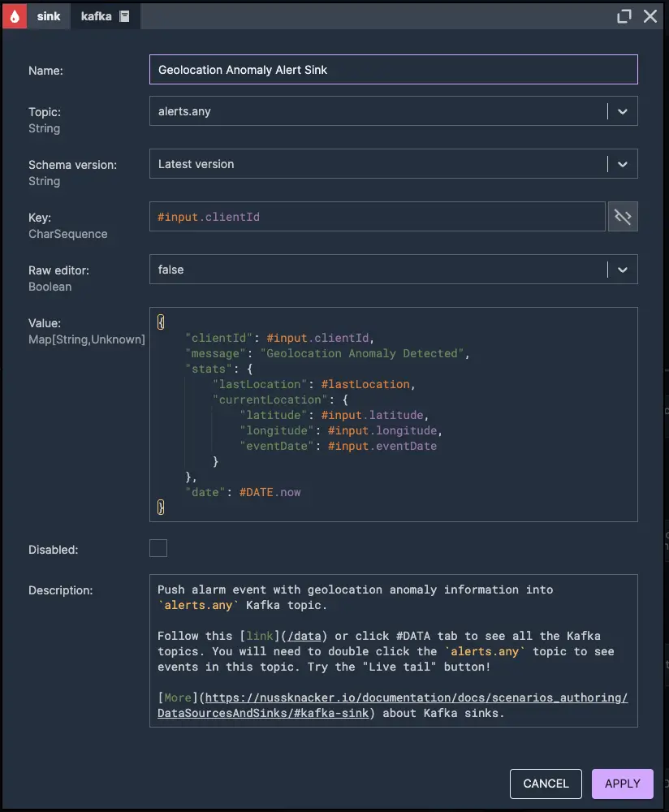Open the Raw editor dropdown arrow
The height and width of the screenshot is (812, 669).
pyautogui.click(x=623, y=270)
